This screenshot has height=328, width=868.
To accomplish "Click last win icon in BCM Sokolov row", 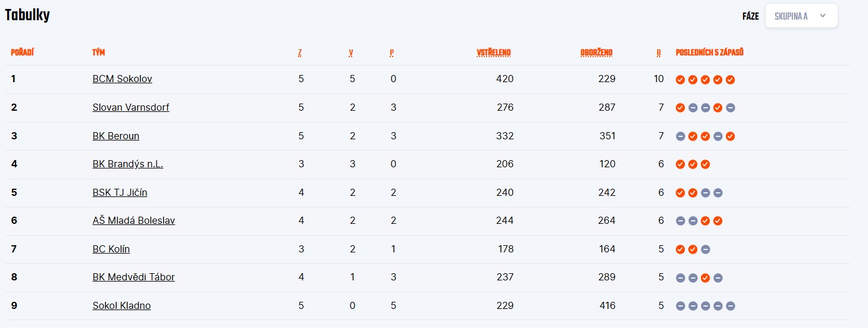I will click(x=731, y=80).
